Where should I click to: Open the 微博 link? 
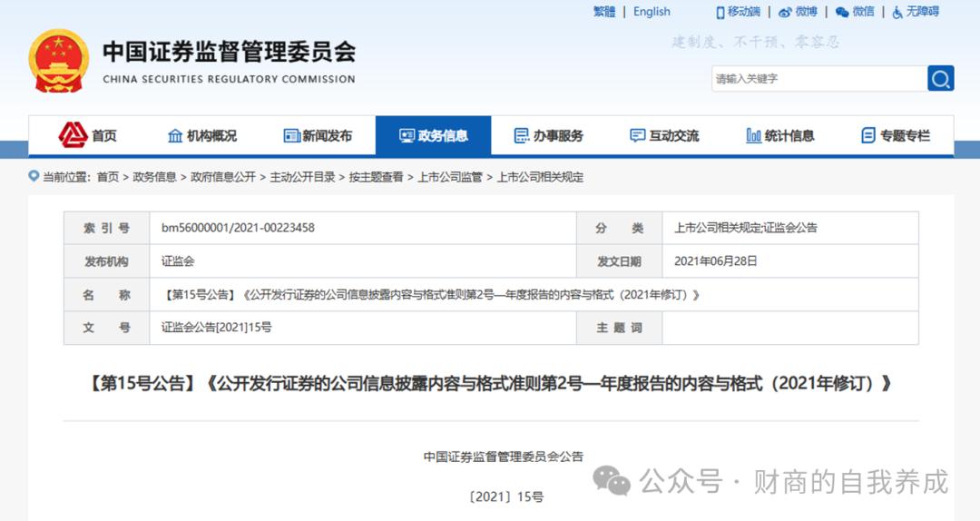(807, 11)
